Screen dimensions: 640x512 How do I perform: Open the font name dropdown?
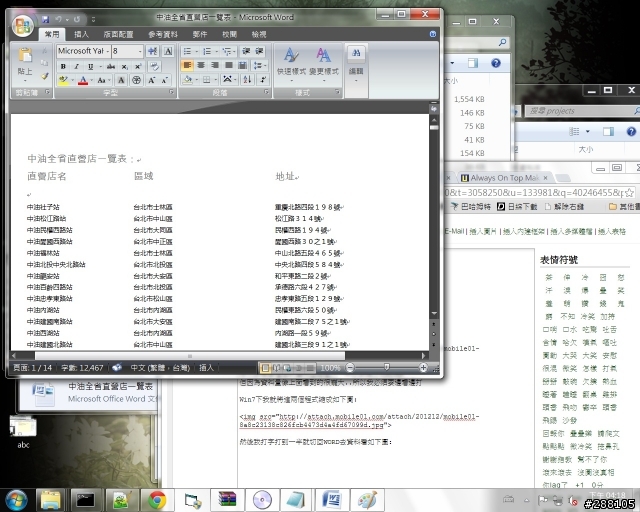[108, 51]
